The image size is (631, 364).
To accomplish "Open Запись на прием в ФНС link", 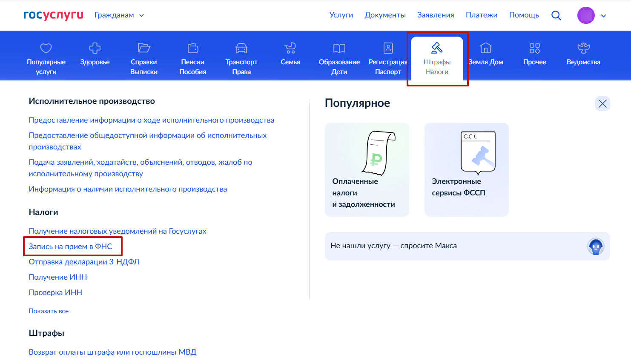I will pyautogui.click(x=71, y=246).
